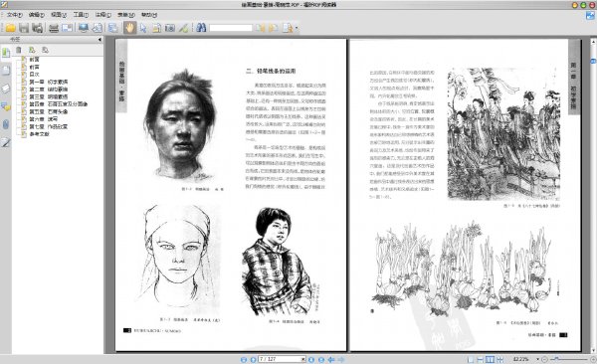Select the Typewriter pen tool

pos(183,28)
